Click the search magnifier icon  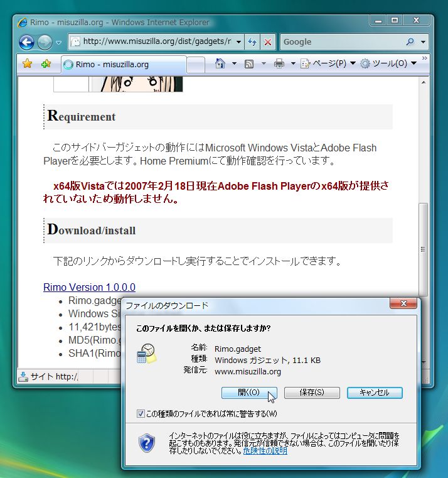coord(410,41)
